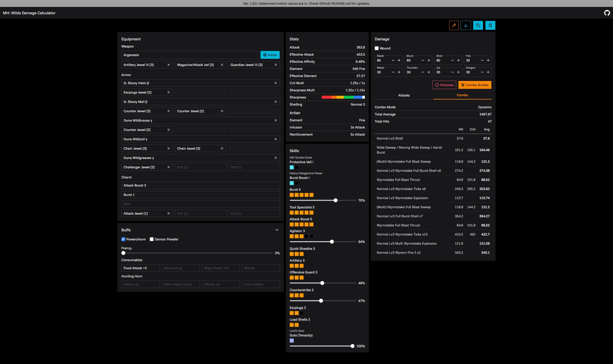613x364 pixels.
Task: Enable the Demon Powder buff
Action: [152, 239]
